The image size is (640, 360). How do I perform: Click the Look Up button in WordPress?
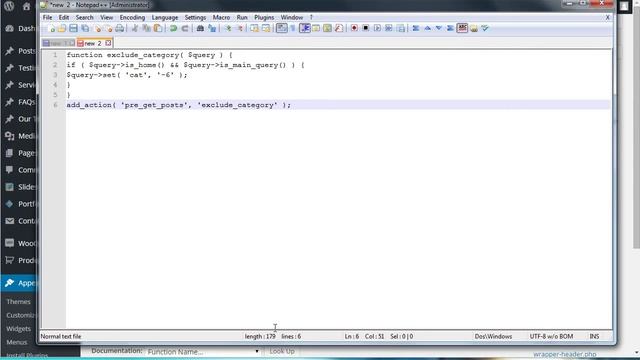282,351
